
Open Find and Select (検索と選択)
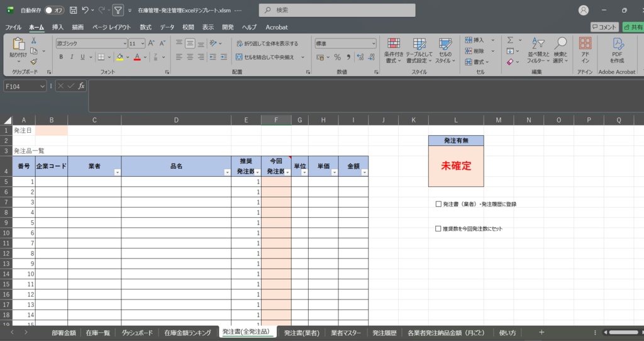pyautogui.click(x=560, y=50)
